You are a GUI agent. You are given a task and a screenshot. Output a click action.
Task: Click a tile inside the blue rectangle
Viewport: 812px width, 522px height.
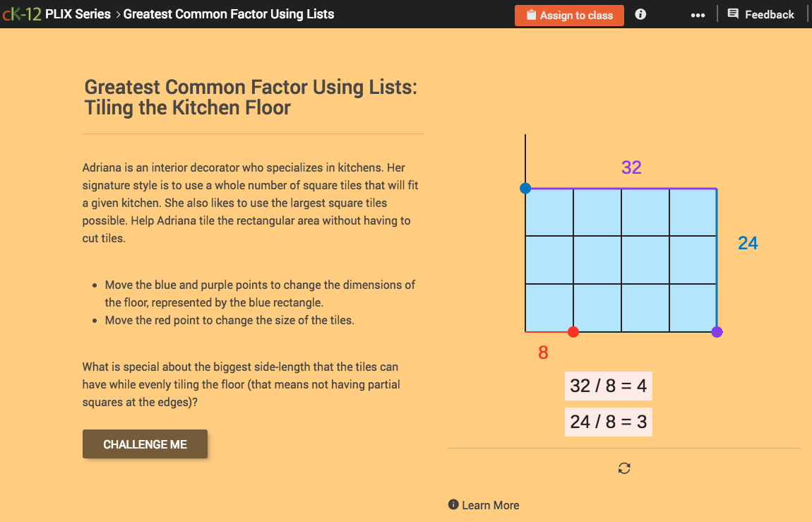[621, 259]
